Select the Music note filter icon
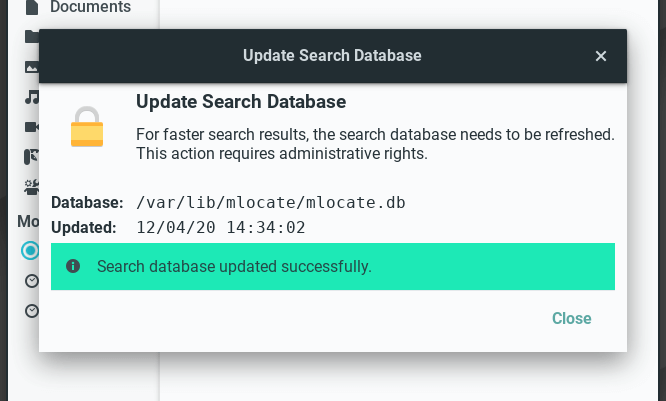The image size is (666, 401). pos(32,97)
